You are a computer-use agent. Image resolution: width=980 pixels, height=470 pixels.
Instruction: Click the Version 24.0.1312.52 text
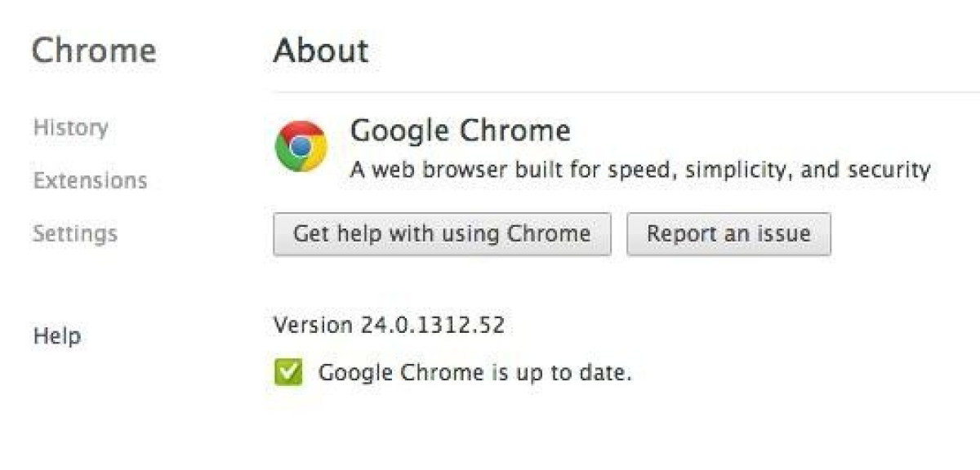click(389, 326)
